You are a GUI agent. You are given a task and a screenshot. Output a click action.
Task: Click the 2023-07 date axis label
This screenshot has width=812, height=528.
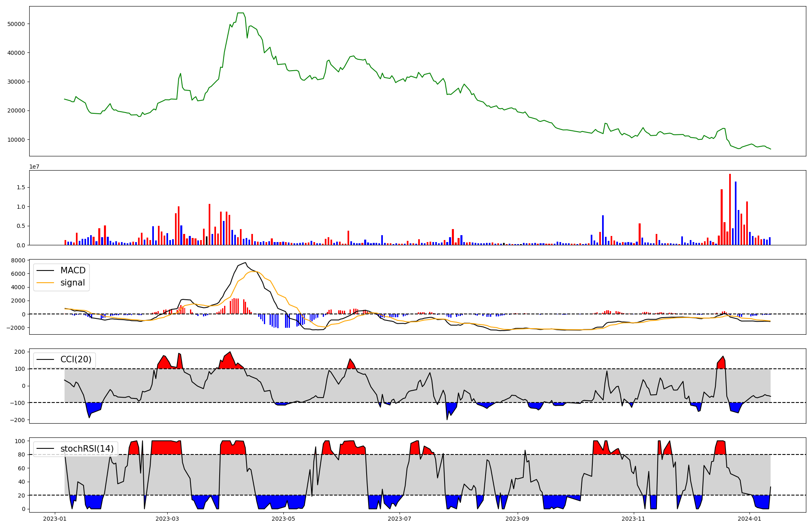pos(400,519)
